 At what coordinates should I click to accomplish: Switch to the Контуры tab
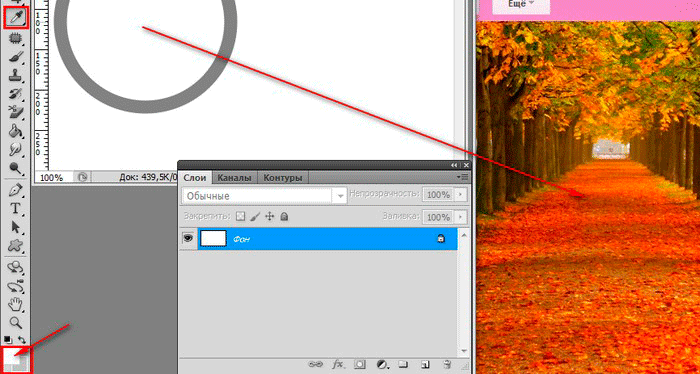[x=283, y=178]
